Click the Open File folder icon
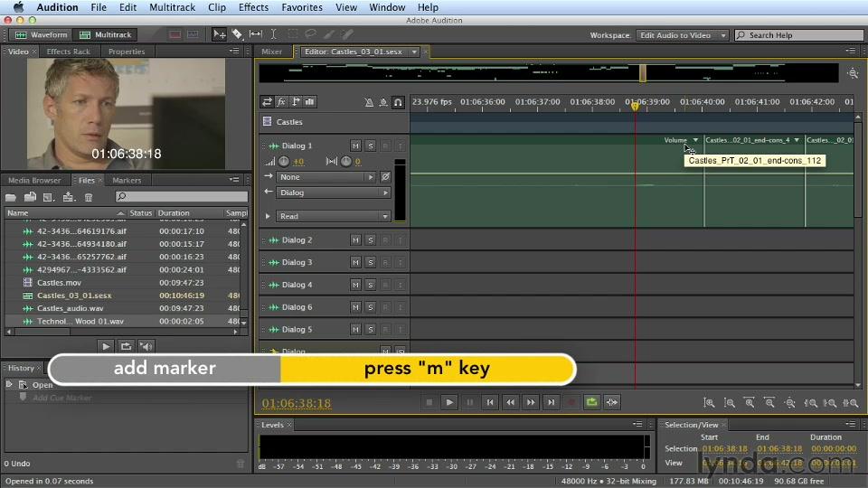The height and width of the screenshot is (488, 868). click(x=11, y=197)
